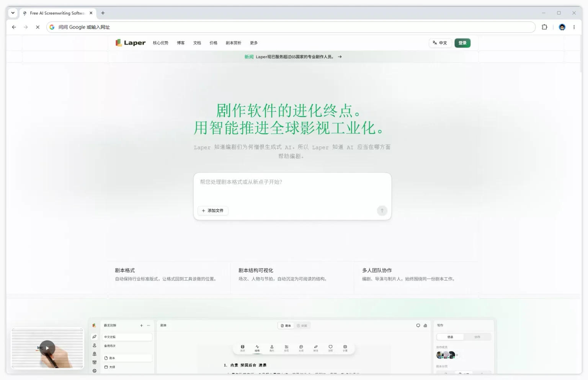Open the Chrome three-dot menu
Screen dimensions: 588x380
coord(574,27)
